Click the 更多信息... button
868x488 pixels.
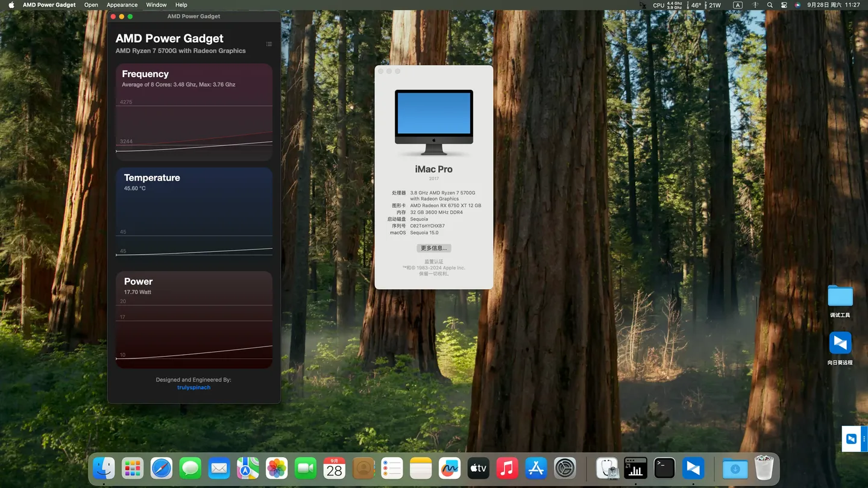tap(433, 248)
